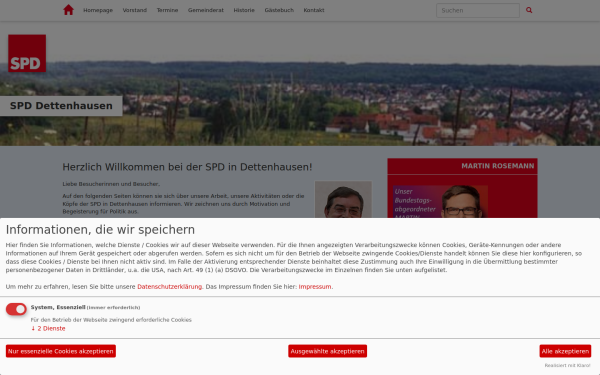Expand the 2 Dienste list
This screenshot has height=375, width=600.
point(48,328)
